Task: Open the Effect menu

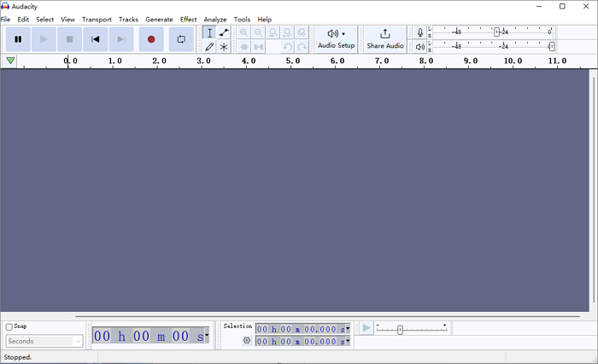Action: pos(188,19)
